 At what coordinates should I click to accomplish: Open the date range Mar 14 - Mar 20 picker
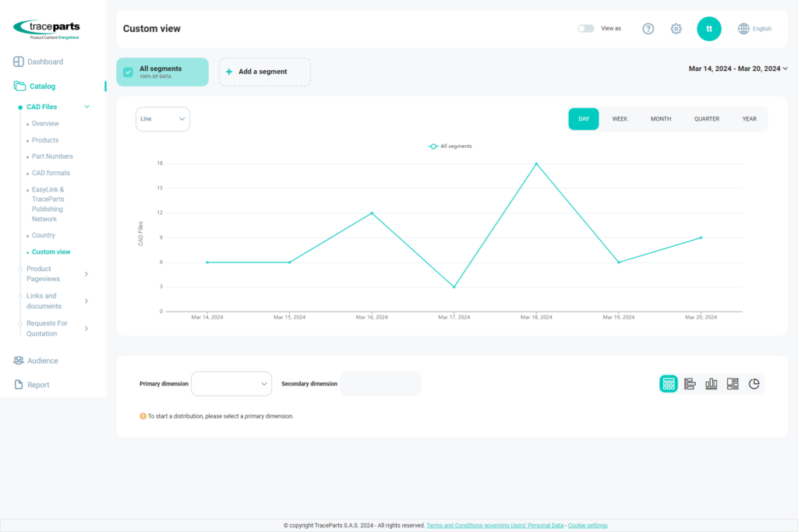click(x=737, y=69)
